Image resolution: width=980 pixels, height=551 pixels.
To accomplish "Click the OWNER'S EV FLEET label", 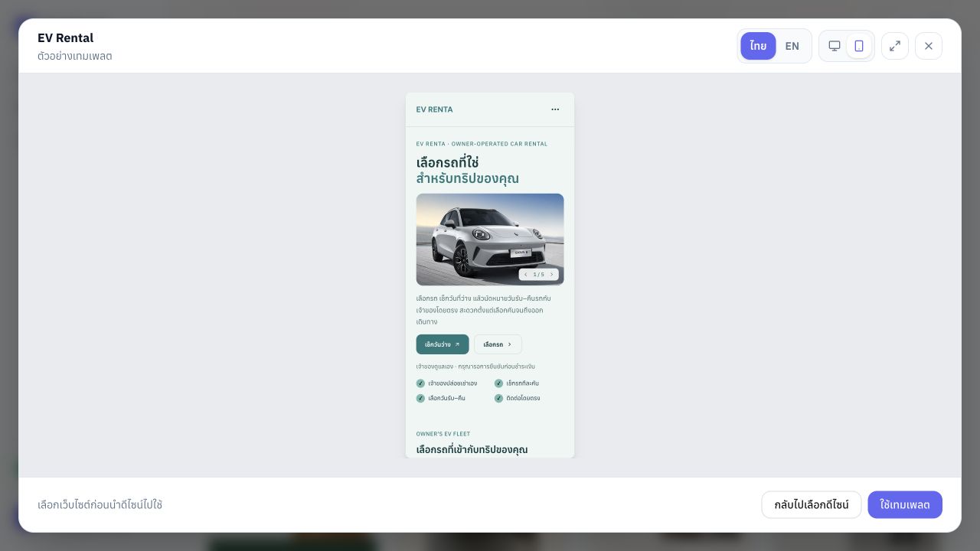I will (443, 434).
